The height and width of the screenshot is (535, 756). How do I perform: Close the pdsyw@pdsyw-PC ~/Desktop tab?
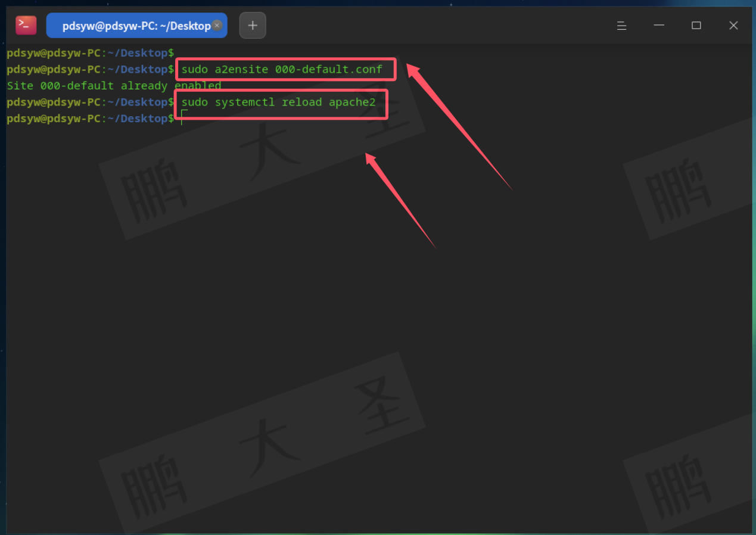pos(217,26)
